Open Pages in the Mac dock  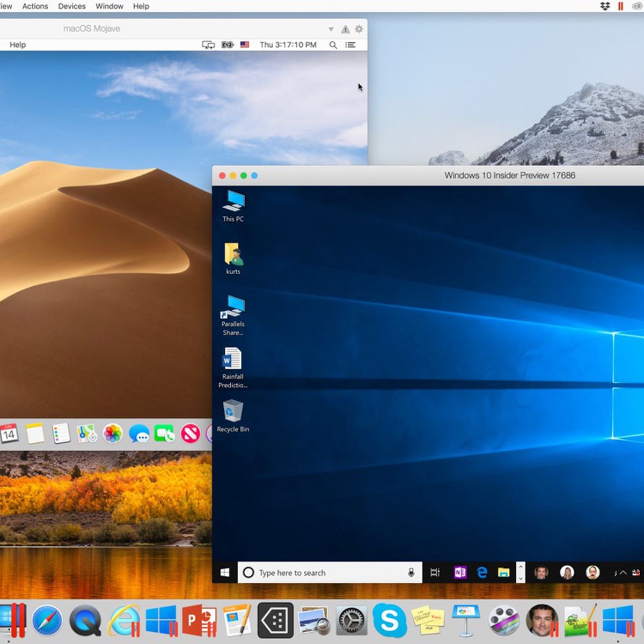[237, 620]
